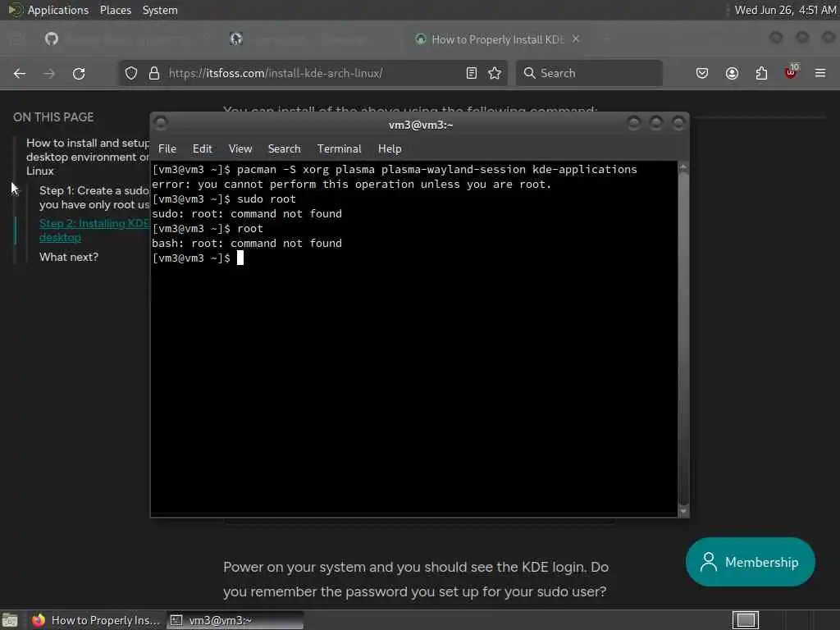Open the terminal File menu
This screenshot has height=630, width=840.
click(167, 149)
